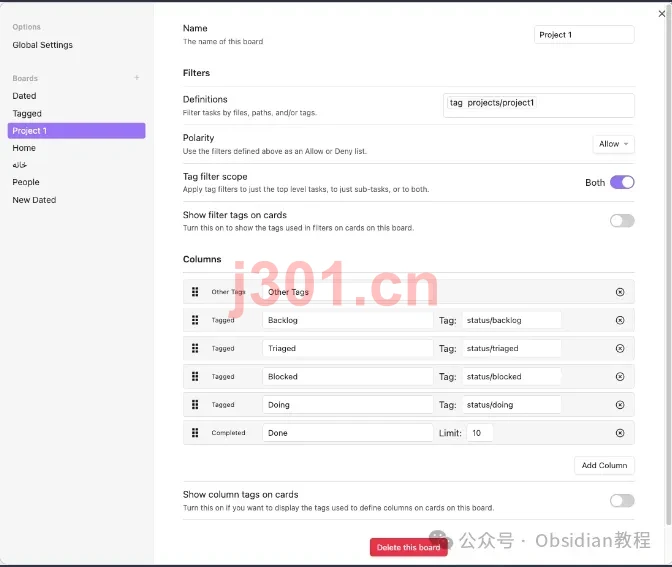
Task: Remove the Backlog column
Action: 620,320
